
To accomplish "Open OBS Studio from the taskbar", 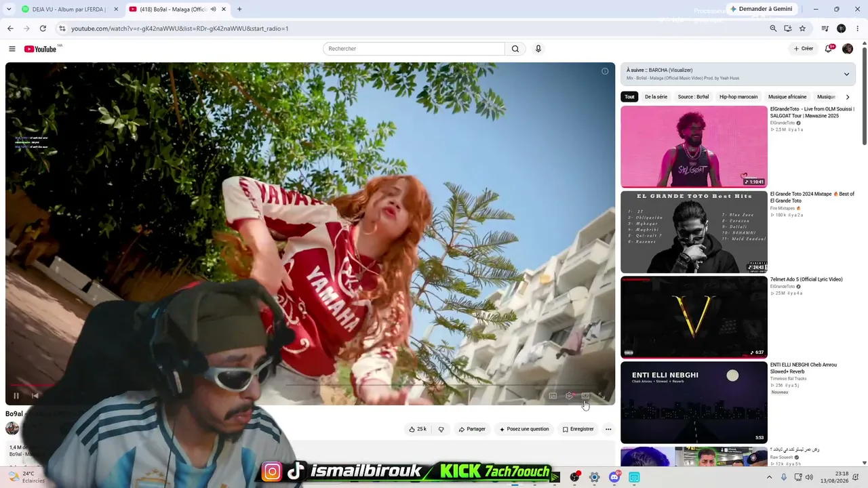I will click(x=574, y=477).
